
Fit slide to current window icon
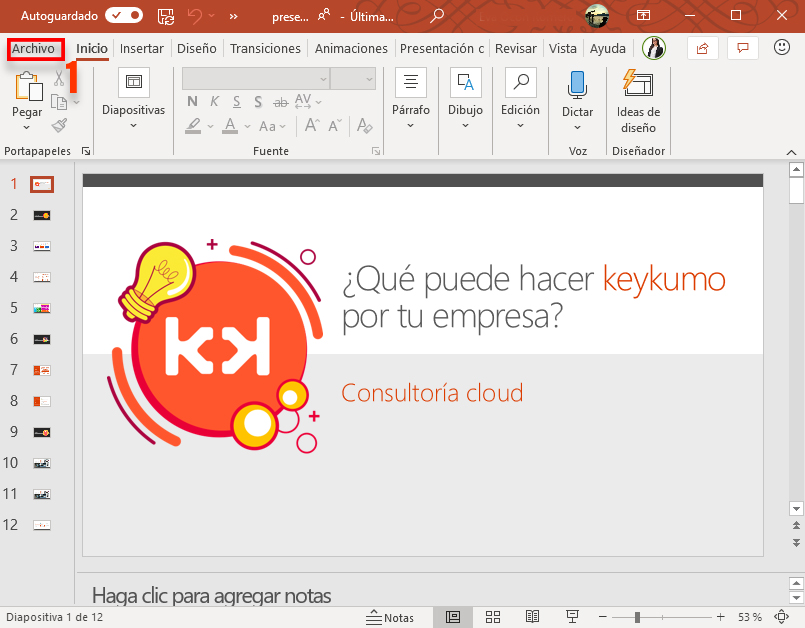tap(781, 617)
